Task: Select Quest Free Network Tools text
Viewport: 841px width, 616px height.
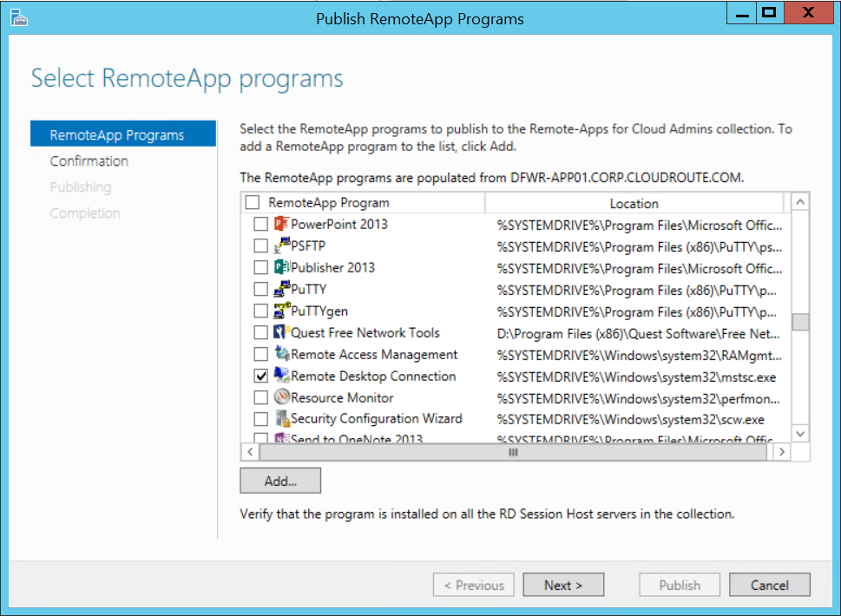Action: pyautogui.click(x=365, y=332)
